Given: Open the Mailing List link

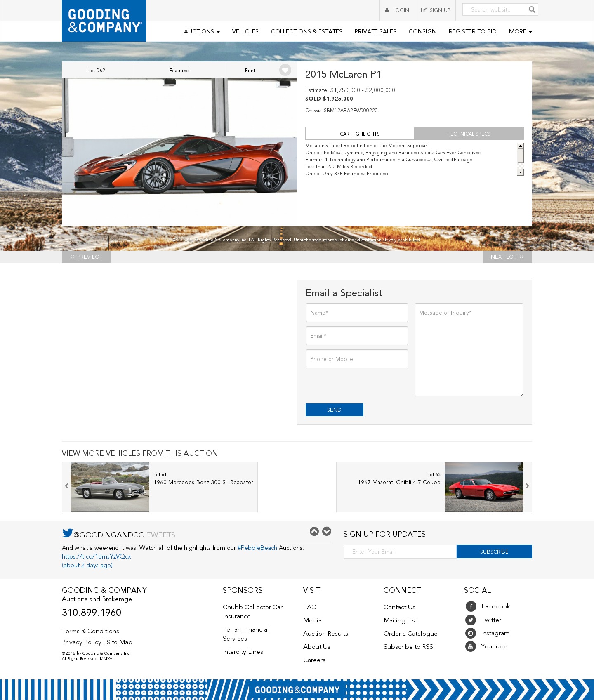Looking at the screenshot, I should (x=401, y=620).
